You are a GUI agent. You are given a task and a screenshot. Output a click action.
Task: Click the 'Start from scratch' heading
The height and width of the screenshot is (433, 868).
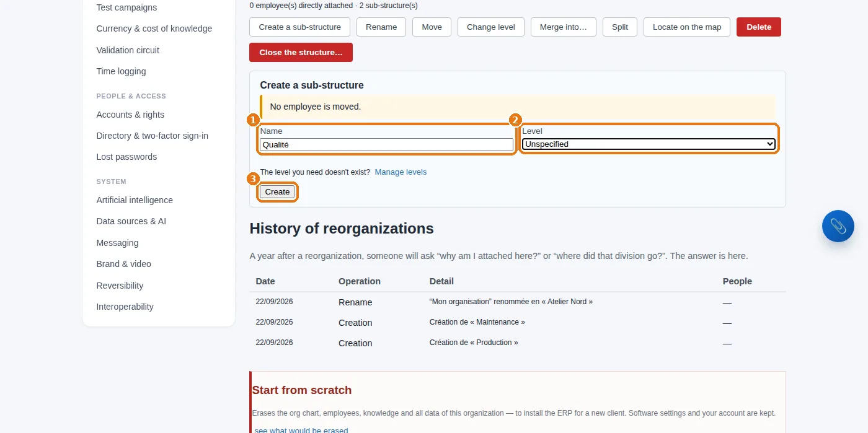(302, 390)
